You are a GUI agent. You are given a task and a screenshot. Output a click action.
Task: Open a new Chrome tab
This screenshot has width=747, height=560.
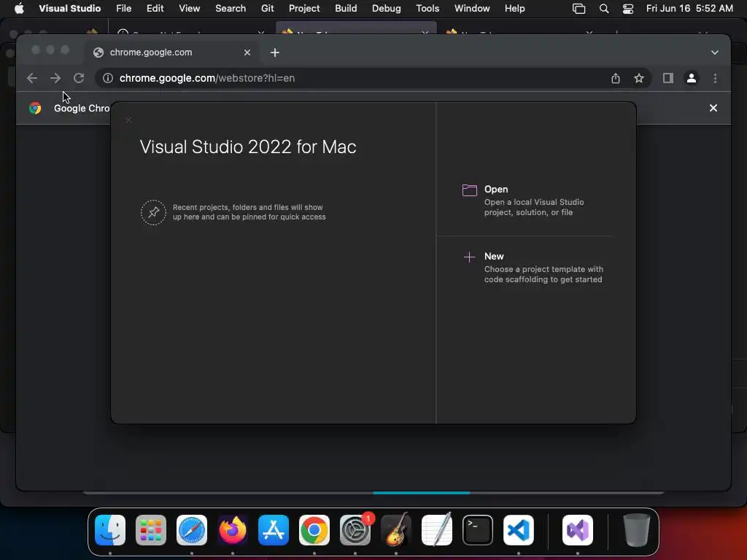click(275, 52)
